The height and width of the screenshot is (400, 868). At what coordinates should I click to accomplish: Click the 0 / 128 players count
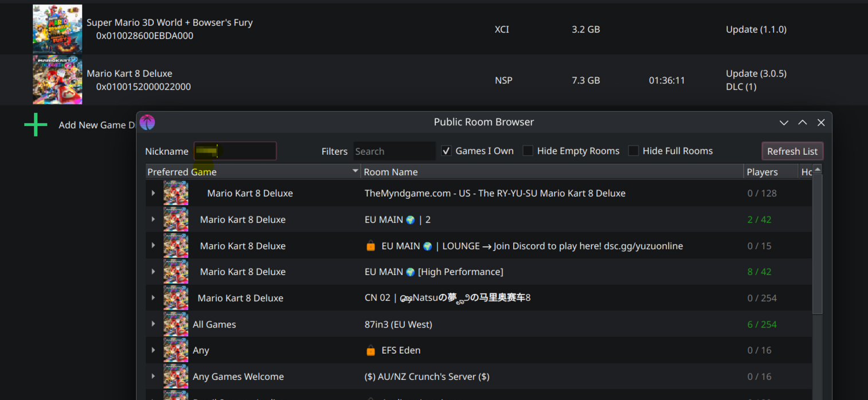click(762, 193)
